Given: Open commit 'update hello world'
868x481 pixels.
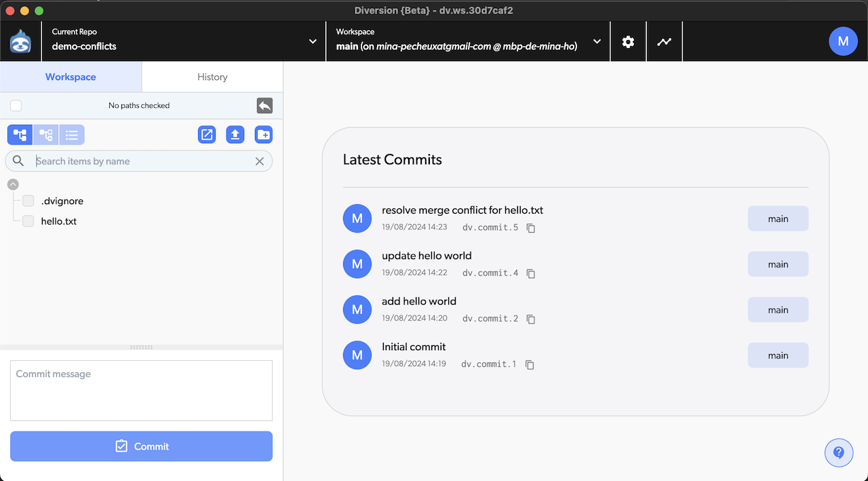Looking at the screenshot, I should pyautogui.click(x=427, y=256).
